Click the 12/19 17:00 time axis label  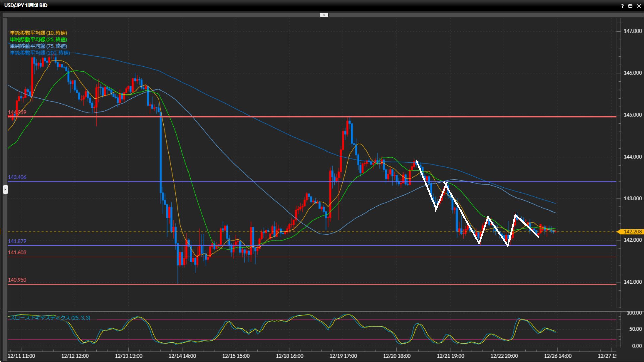(x=343, y=356)
